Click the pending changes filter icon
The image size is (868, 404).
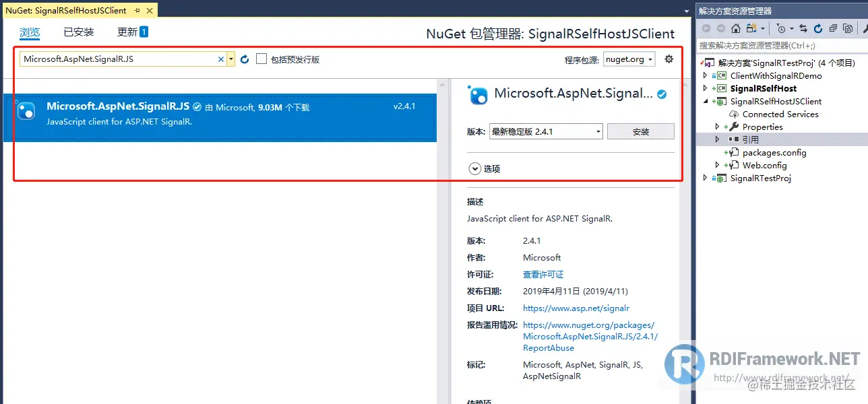click(782, 28)
